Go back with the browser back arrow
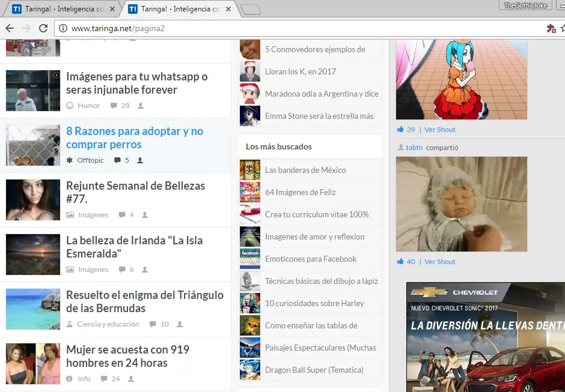This screenshot has width=565, height=392. coord(10,28)
